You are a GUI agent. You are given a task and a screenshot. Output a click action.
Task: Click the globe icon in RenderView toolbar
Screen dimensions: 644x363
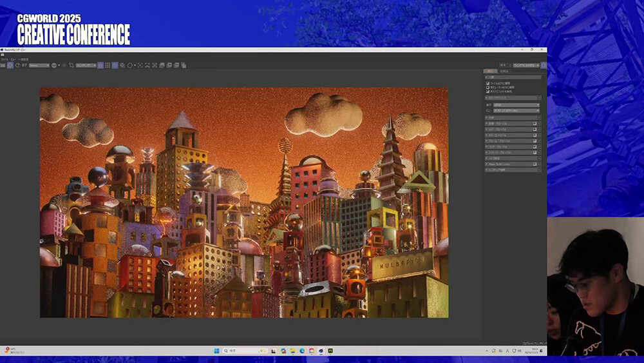[x=54, y=65]
